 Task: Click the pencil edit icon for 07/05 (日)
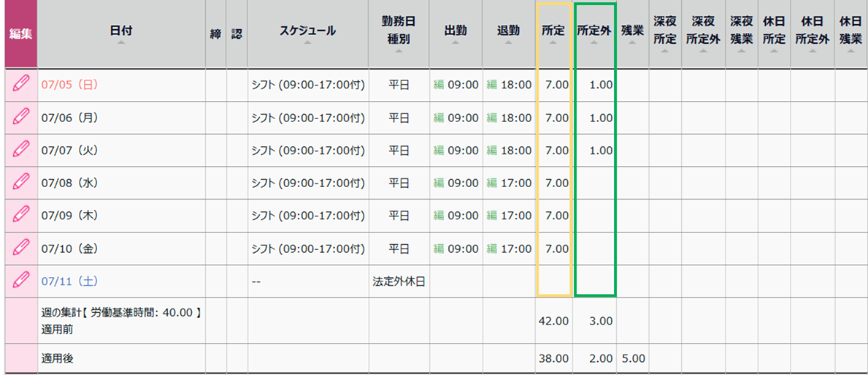(x=20, y=85)
